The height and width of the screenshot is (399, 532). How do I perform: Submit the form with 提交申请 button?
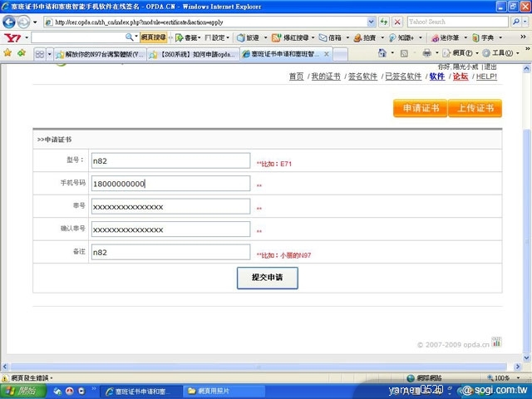click(x=267, y=277)
